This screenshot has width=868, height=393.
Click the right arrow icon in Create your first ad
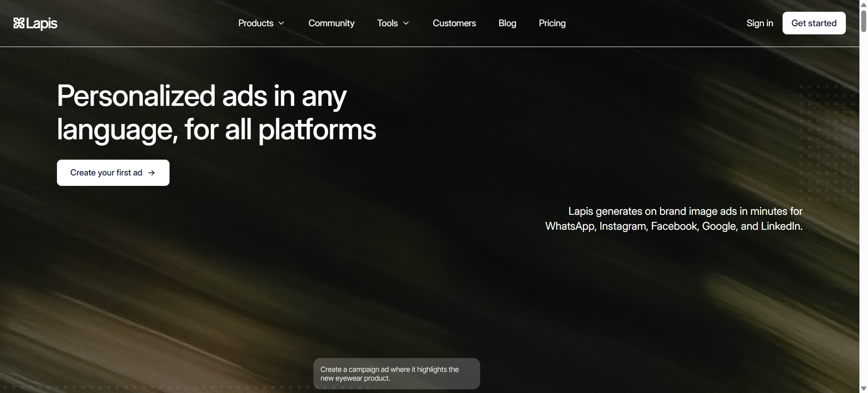coord(152,173)
